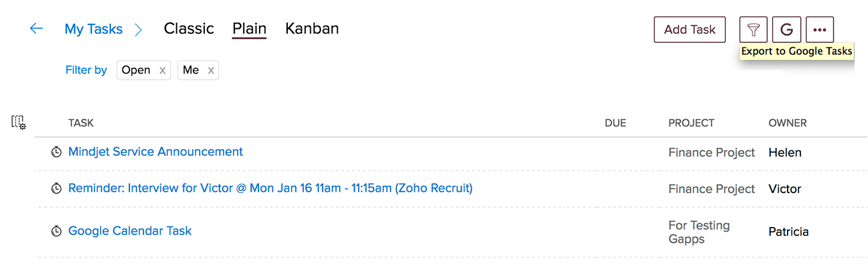Select the Plain view tab
The width and height of the screenshot is (868, 264).
point(250,29)
